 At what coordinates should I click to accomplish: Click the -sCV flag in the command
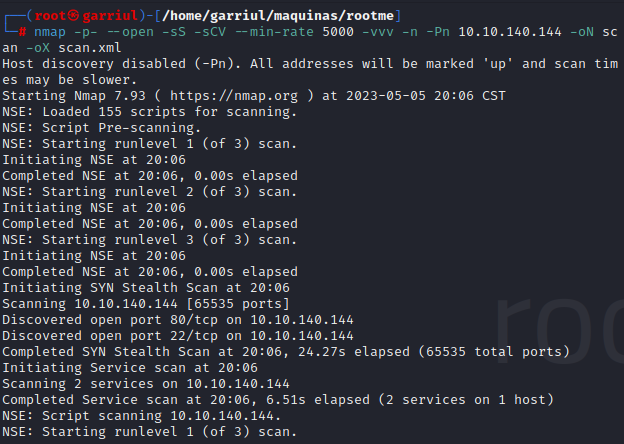click(x=210, y=32)
